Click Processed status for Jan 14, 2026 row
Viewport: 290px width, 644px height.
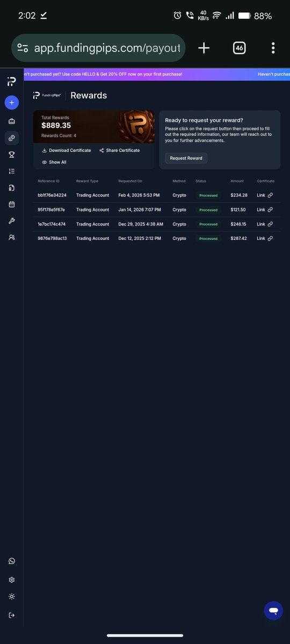[x=208, y=210]
